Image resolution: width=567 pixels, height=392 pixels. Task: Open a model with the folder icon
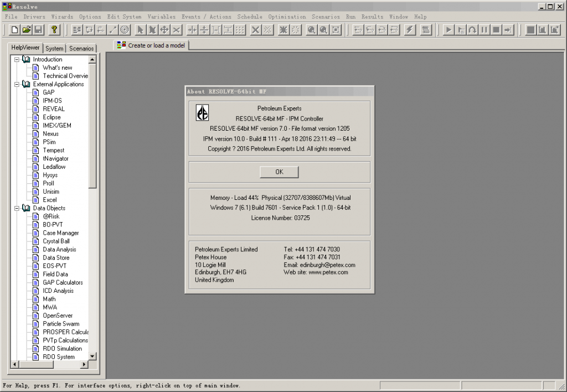tap(27, 30)
